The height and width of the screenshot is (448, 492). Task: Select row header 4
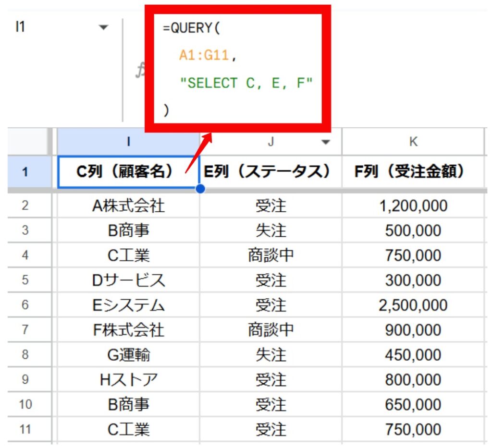point(25,255)
